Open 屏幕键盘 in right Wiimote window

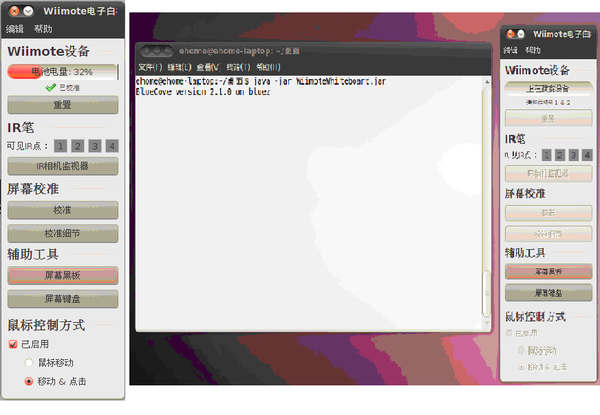(x=548, y=293)
